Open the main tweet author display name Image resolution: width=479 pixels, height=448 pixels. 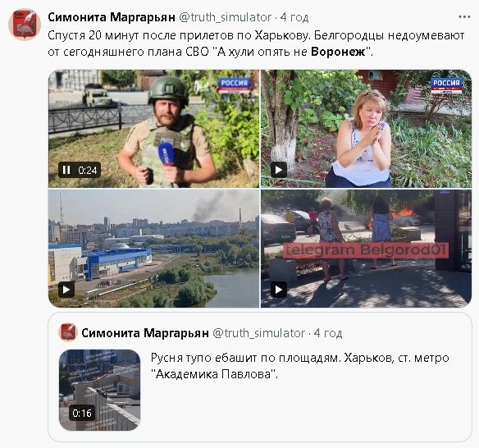(112, 17)
